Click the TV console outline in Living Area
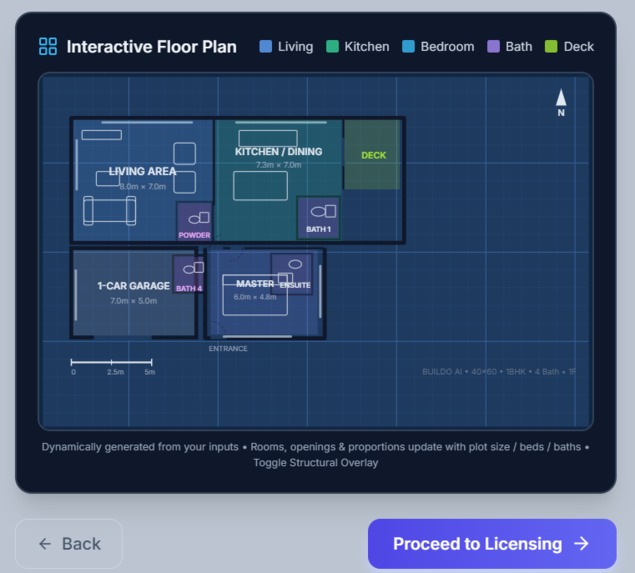635x573 pixels. pyautogui.click(x=102, y=135)
